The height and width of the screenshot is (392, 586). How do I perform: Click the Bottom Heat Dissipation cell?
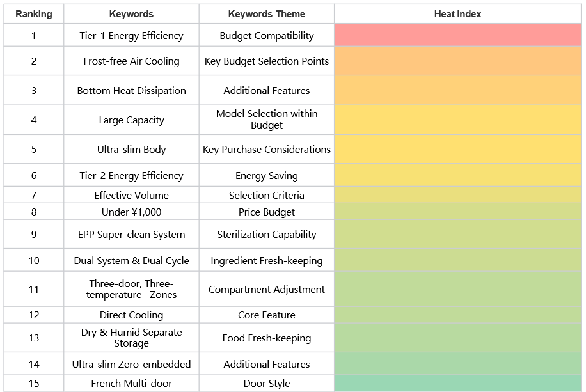(x=131, y=90)
